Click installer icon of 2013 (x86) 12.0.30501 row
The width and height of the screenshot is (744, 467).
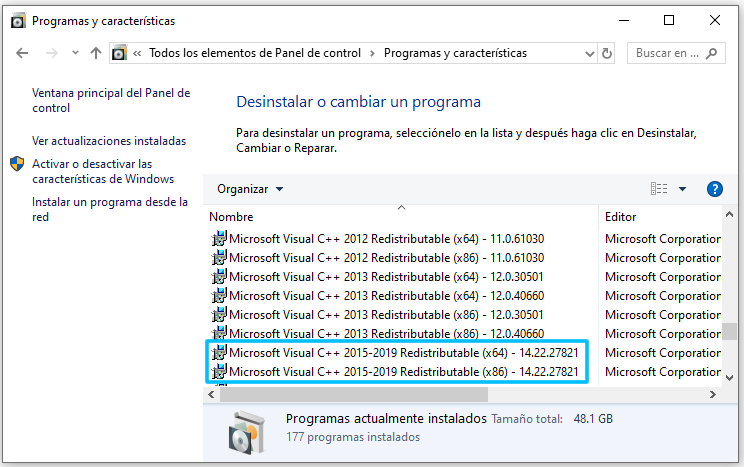coord(219,315)
